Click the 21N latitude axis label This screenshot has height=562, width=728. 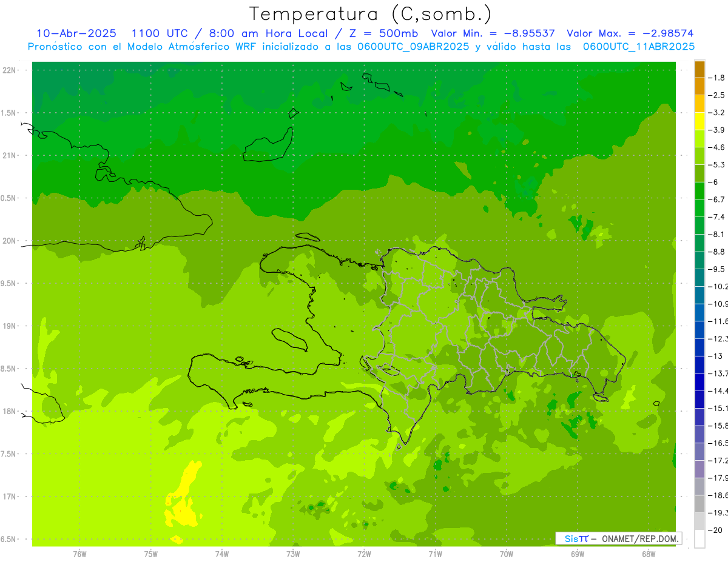point(9,156)
